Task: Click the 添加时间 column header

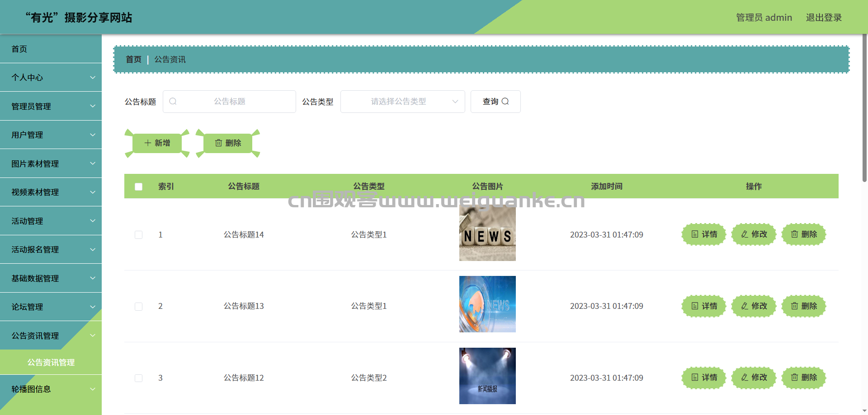Action: click(607, 187)
